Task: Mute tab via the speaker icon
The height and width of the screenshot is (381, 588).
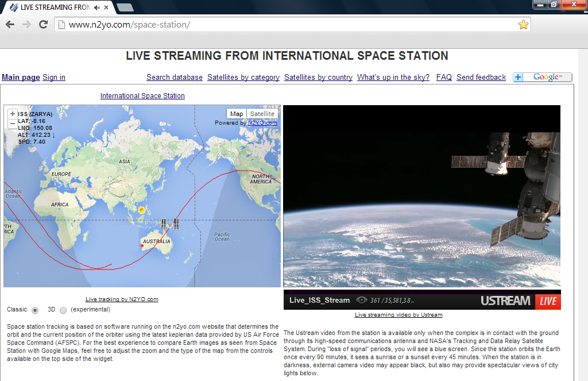Action: click(x=97, y=7)
